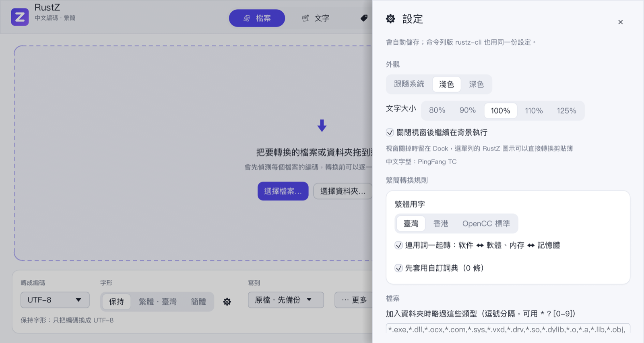Toggle 連用詞一起轉 checkbox

pyautogui.click(x=398, y=245)
